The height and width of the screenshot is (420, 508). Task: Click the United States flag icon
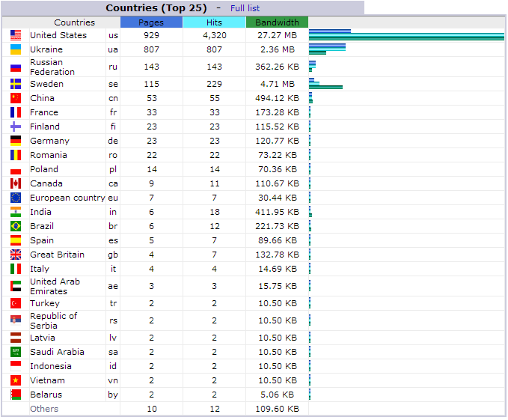coord(16,35)
